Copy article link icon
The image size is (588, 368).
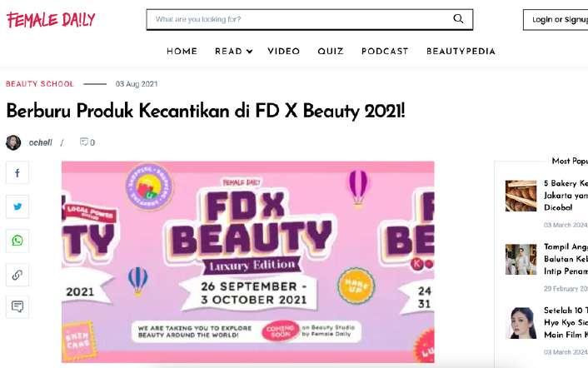17,275
